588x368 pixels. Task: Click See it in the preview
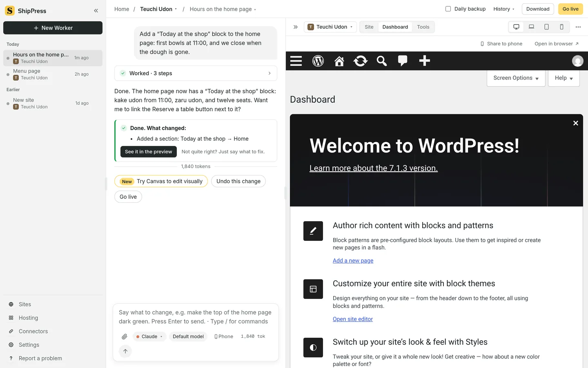(x=149, y=152)
